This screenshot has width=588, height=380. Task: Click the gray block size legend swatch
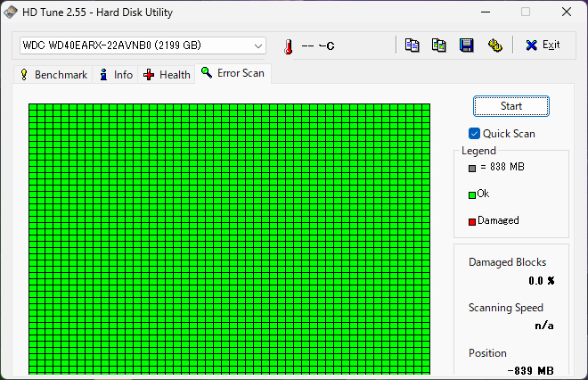click(x=472, y=169)
